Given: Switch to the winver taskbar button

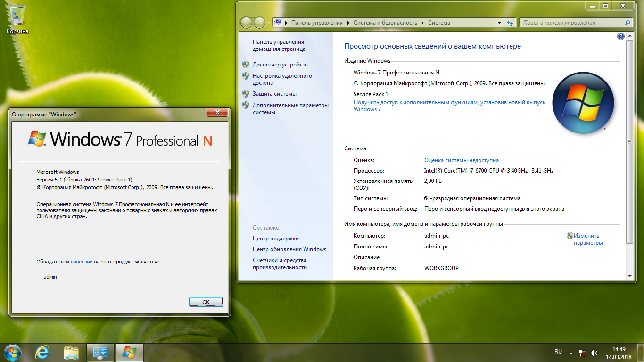Looking at the screenshot, I should pos(129,352).
